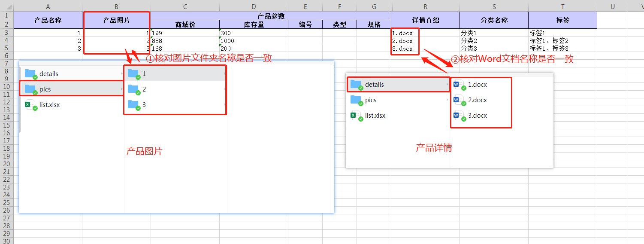Click the 产品名称 header cell
The height and width of the screenshot is (244, 644).
(x=48, y=20)
